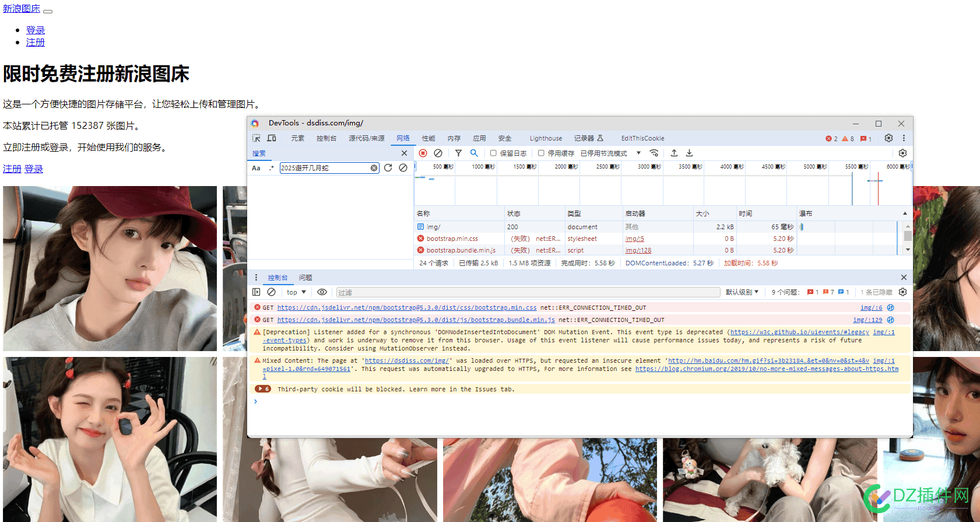The height and width of the screenshot is (522, 980).
Task: Open drawer three-dot menu
Action: pyautogui.click(x=256, y=277)
